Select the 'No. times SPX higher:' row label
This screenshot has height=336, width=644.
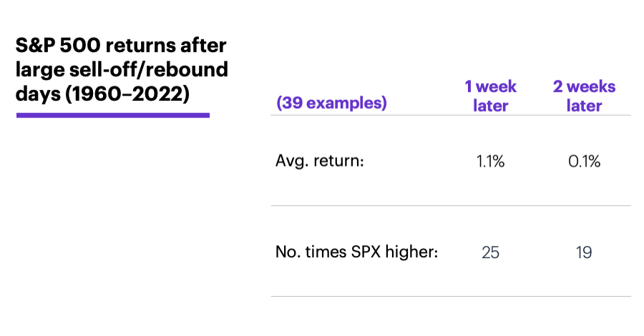click(x=356, y=252)
